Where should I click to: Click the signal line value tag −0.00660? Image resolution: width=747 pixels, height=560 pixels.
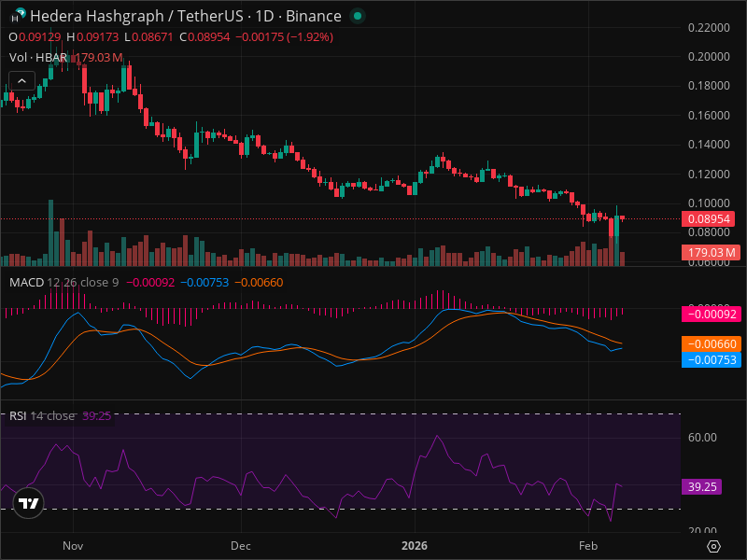tap(712, 343)
